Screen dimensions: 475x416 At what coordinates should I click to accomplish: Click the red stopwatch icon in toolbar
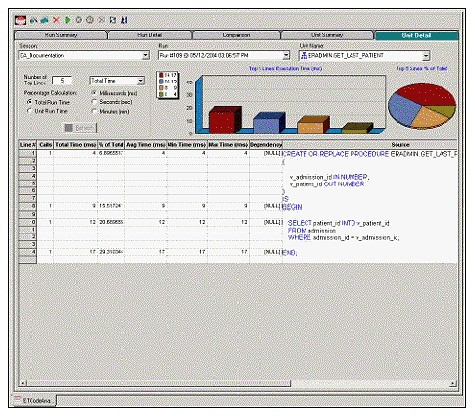(x=20, y=20)
